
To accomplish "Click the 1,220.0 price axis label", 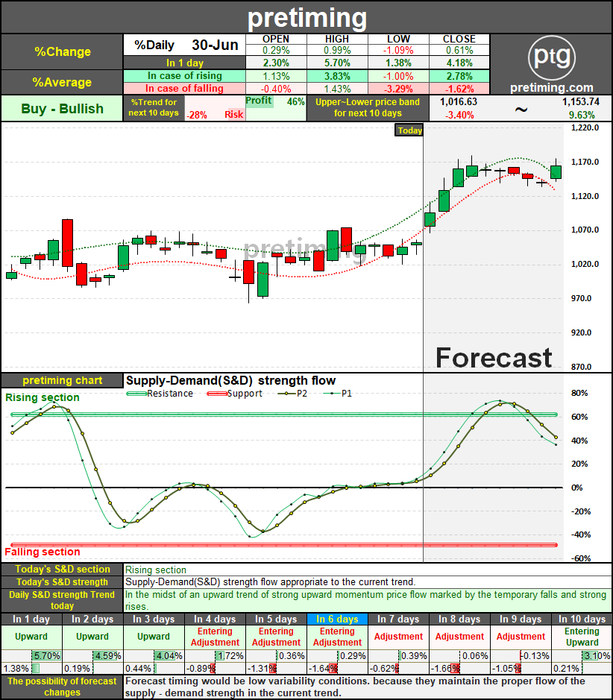I will pyautogui.click(x=585, y=127).
